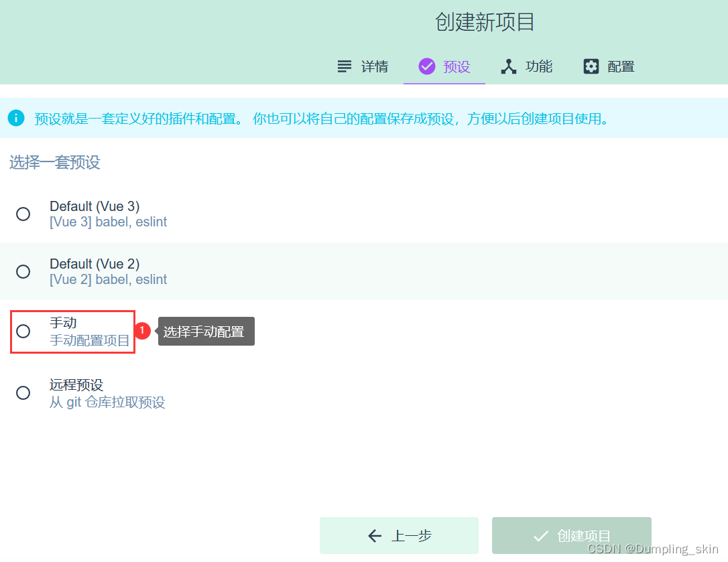Screen dimensions: 728x562
Task: Go to the 配置 tab
Action: [609, 66]
